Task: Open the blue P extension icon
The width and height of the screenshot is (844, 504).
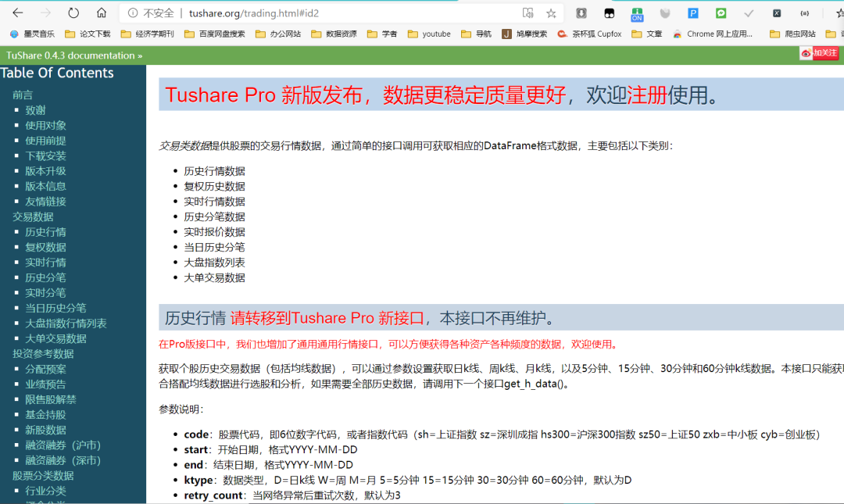Action: pos(692,13)
